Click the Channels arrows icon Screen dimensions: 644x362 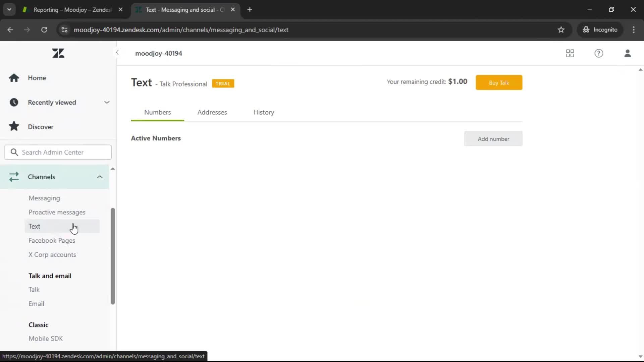pos(14,177)
